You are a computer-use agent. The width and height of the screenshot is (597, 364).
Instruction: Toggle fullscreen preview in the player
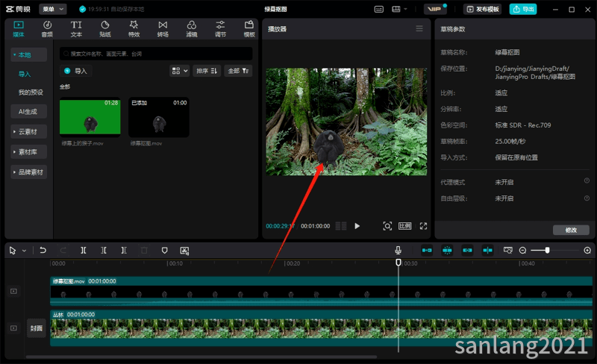[423, 226]
